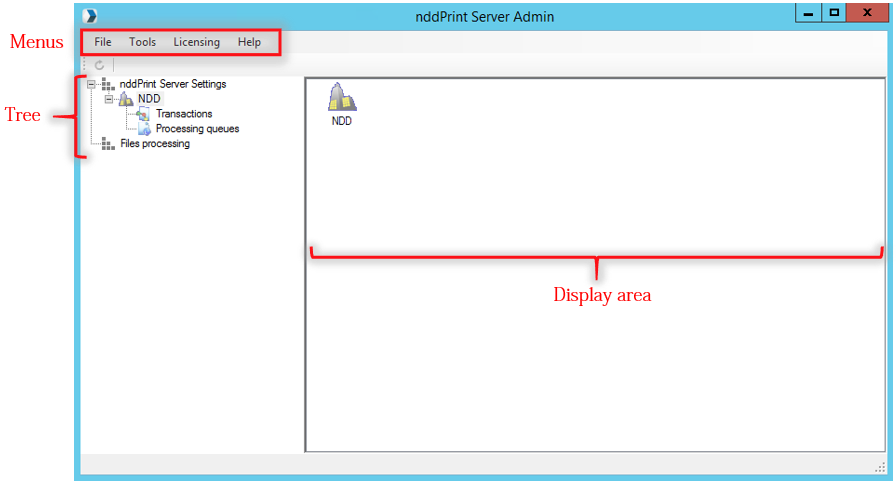Screen dimensions: 896x486
Task: Select Files processing in the tree
Action: click(154, 144)
